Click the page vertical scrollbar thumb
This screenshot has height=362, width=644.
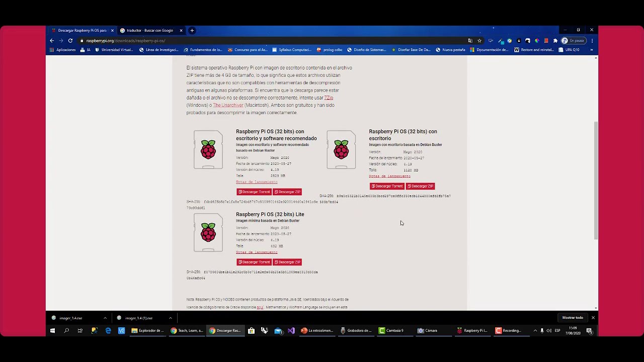point(596,180)
